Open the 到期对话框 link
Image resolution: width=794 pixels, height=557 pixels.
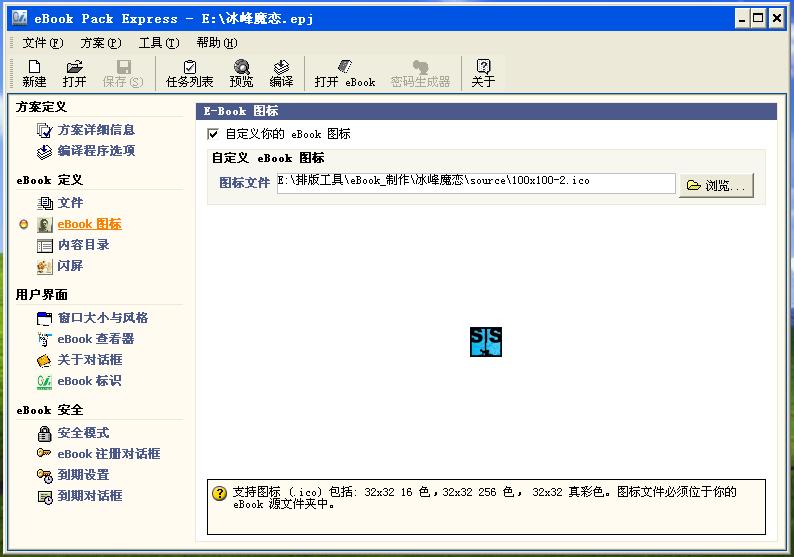90,496
